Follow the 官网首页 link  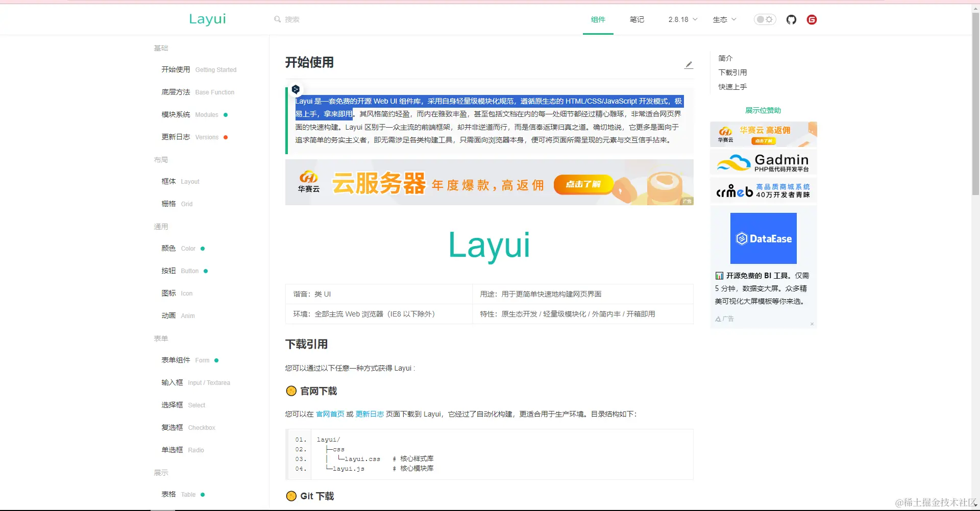[x=330, y=414]
